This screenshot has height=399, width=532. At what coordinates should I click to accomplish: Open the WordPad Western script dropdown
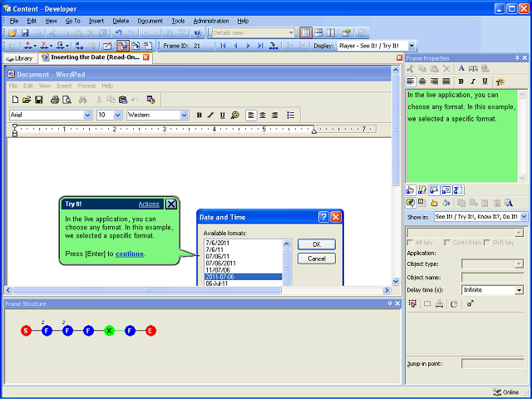click(x=184, y=115)
